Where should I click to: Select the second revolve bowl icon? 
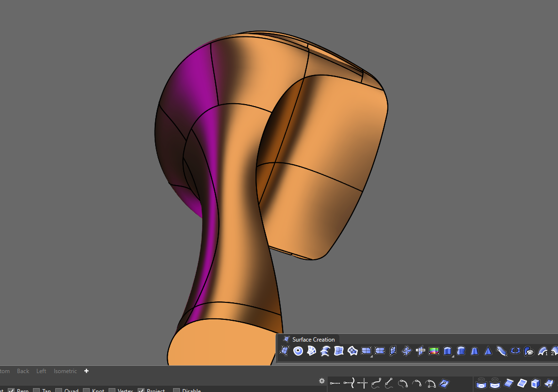(x=494, y=383)
